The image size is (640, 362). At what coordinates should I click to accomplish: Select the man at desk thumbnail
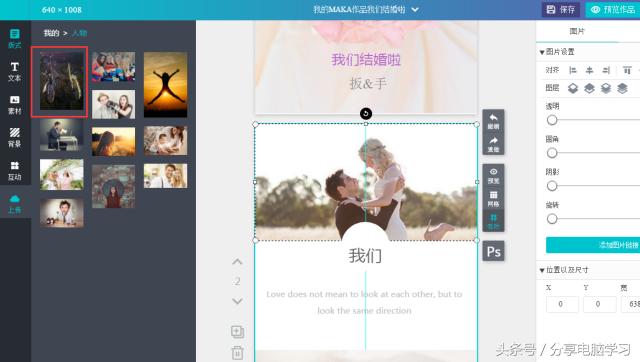click(x=62, y=135)
